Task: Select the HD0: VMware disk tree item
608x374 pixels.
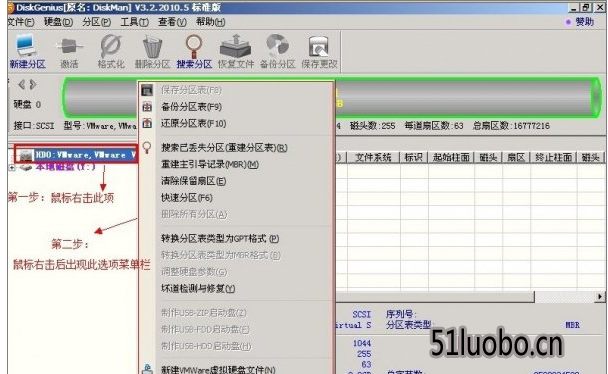Action: tap(77, 155)
